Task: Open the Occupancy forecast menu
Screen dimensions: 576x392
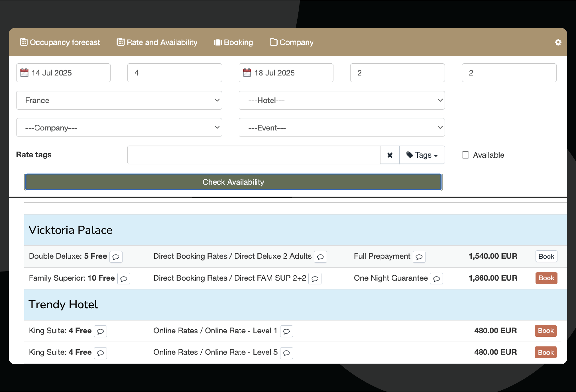Action: click(60, 42)
